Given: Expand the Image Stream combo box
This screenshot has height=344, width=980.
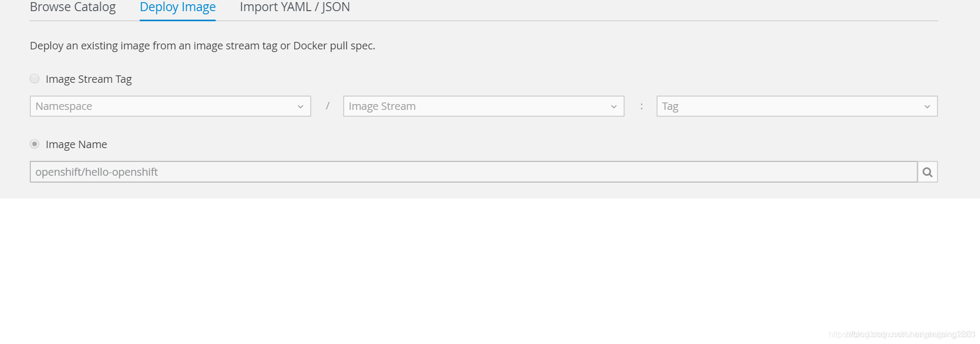Looking at the screenshot, I should pyautogui.click(x=484, y=106).
